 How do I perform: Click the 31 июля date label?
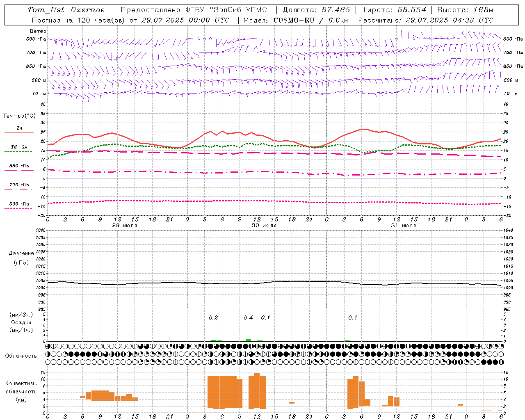tap(403, 226)
